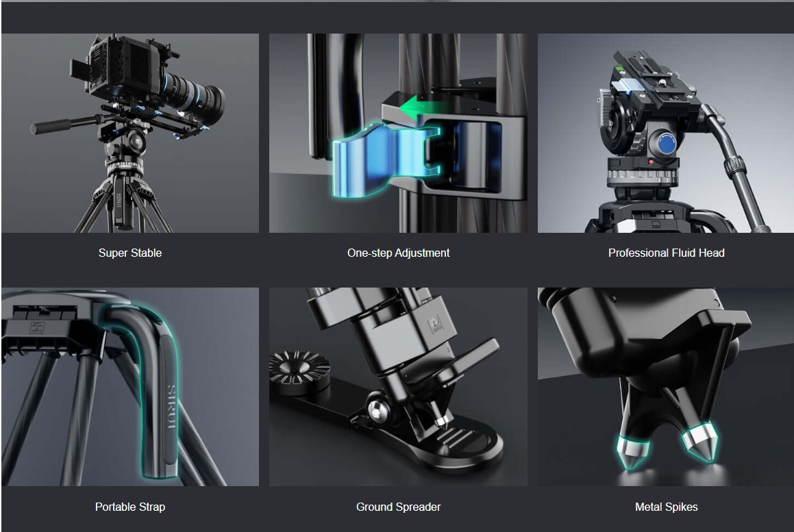This screenshot has width=794, height=532.
Task: Click the "Portable Strap" caption
Action: click(130, 507)
